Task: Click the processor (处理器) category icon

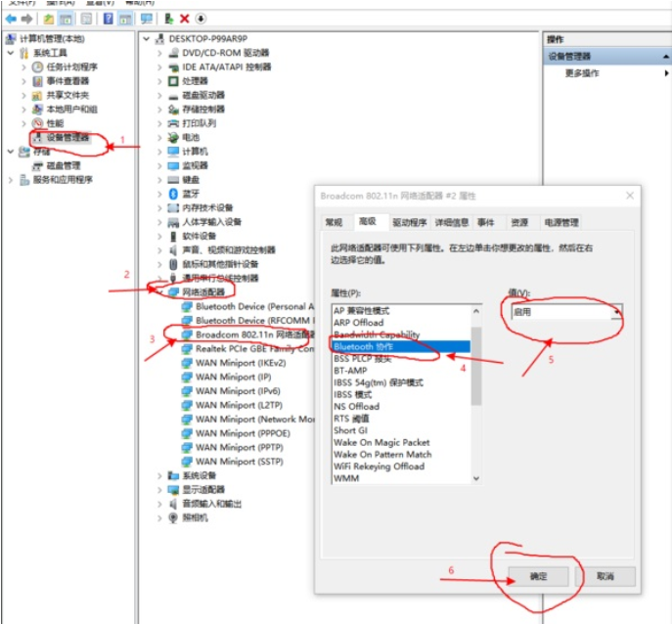Action: pos(173,81)
